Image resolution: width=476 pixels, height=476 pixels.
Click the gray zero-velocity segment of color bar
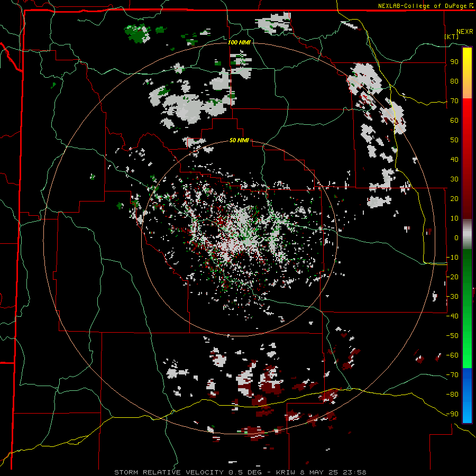coord(467,234)
